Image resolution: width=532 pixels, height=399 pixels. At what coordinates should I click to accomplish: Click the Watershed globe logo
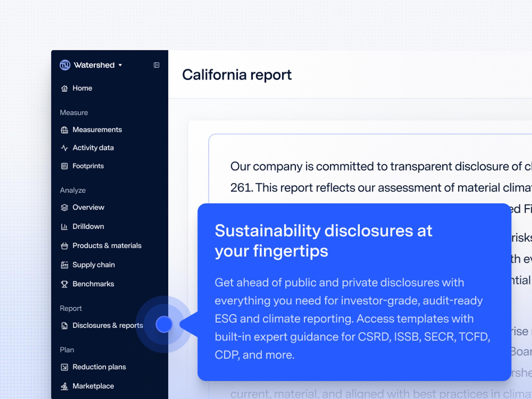pos(65,65)
